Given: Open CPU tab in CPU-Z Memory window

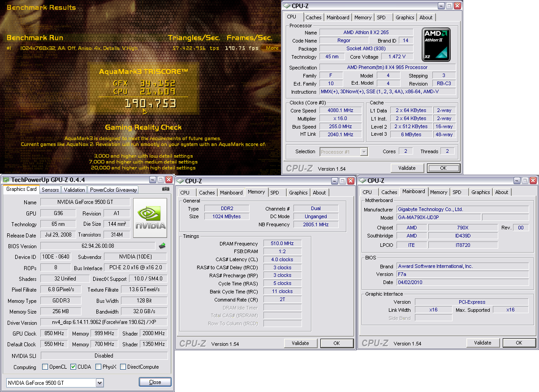Looking at the screenshot, I should click(x=185, y=193).
